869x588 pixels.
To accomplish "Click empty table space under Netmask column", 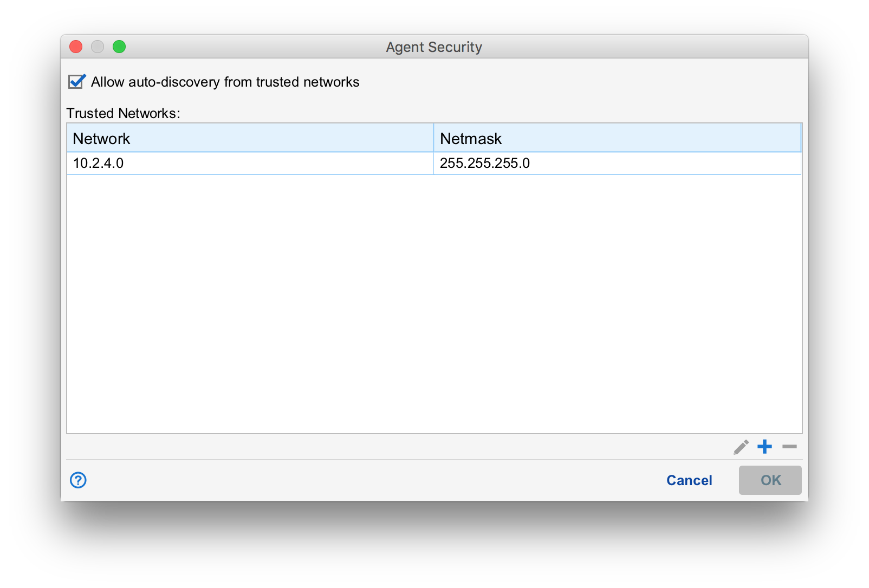I will click(617, 303).
